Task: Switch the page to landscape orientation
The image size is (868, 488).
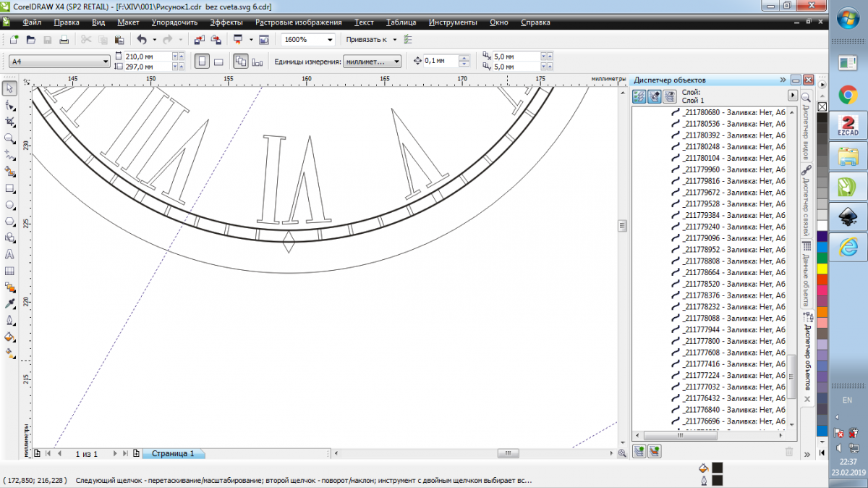Action: click(218, 62)
